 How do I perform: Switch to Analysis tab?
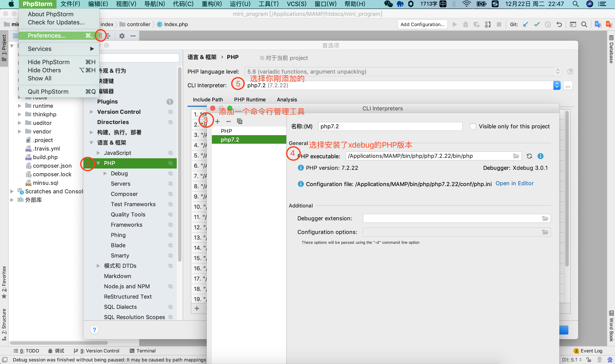(287, 100)
